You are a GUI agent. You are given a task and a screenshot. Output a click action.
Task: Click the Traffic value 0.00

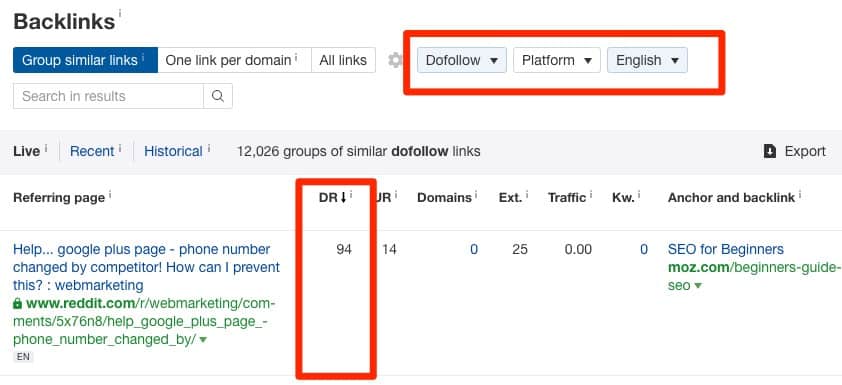[x=578, y=249]
